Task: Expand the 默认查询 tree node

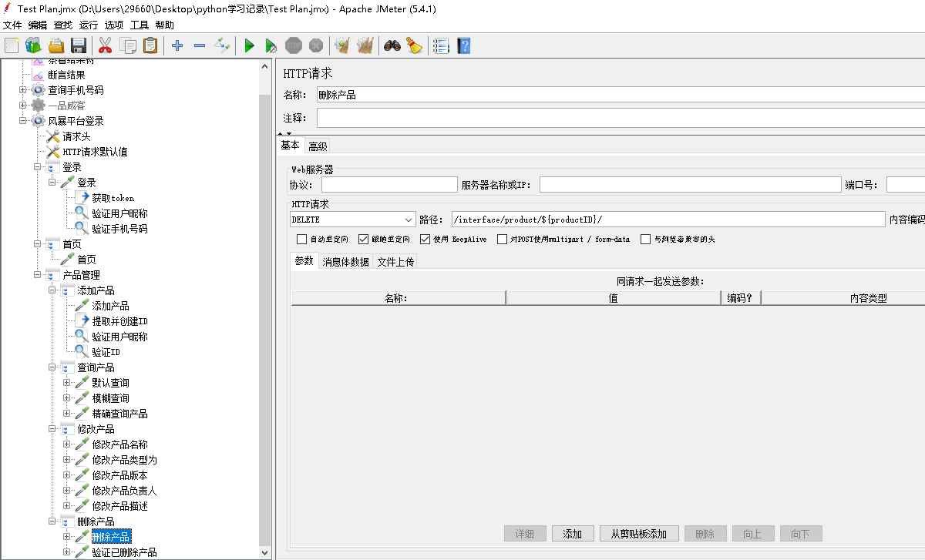Action: 67,383
